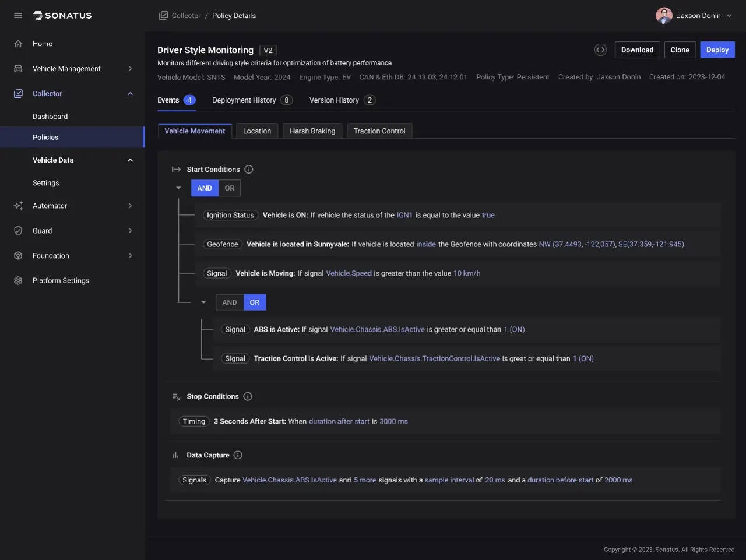Collapse the top-level Start Conditions group
This screenshot has height=560, width=746.
178,188
